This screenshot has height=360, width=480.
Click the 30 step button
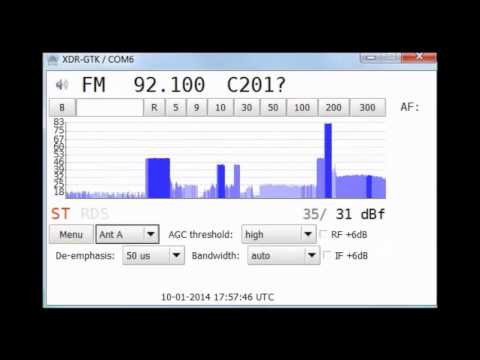pyautogui.click(x=247, y=108)
